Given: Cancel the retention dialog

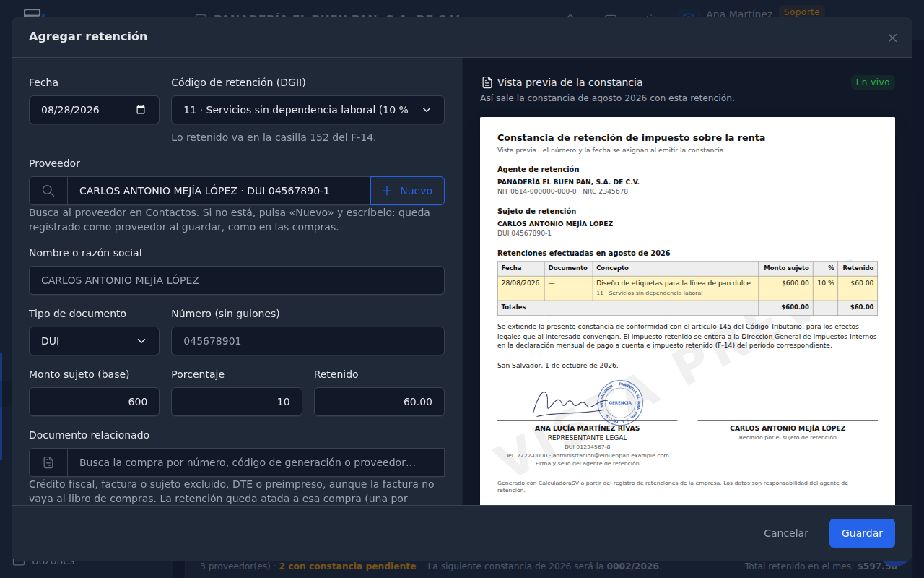Looking at the screenshot, I should (x=786, y=533).
